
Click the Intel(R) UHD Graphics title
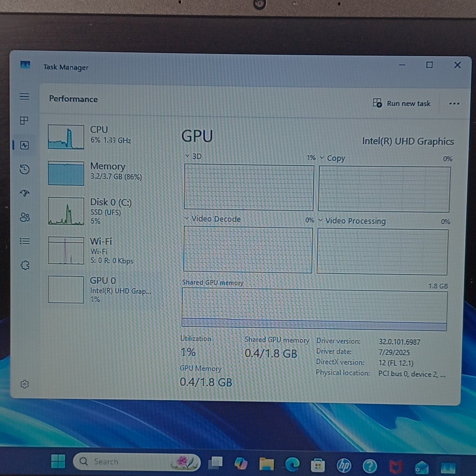(408, 141)
